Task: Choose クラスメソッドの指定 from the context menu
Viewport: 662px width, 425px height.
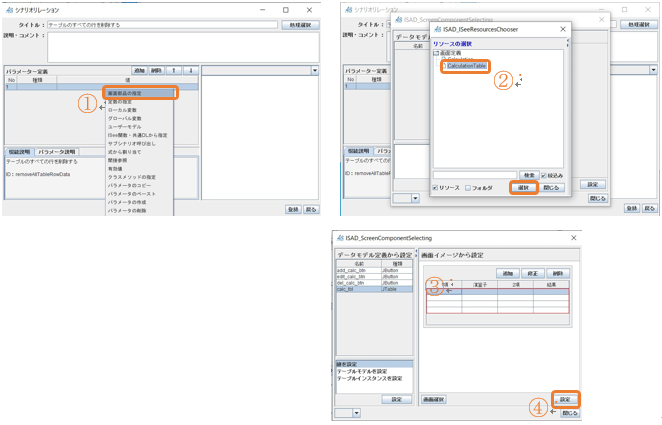Action: pos(139,177)
